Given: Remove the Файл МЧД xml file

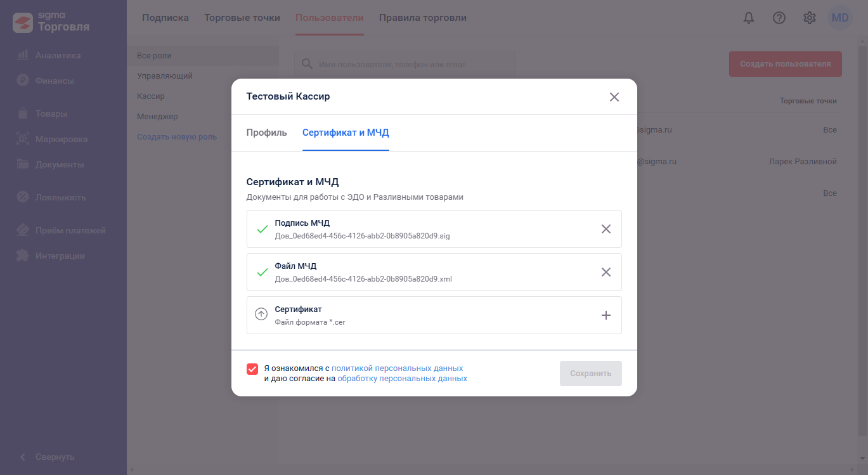Looking at the screenshot, I should (606, 272).
